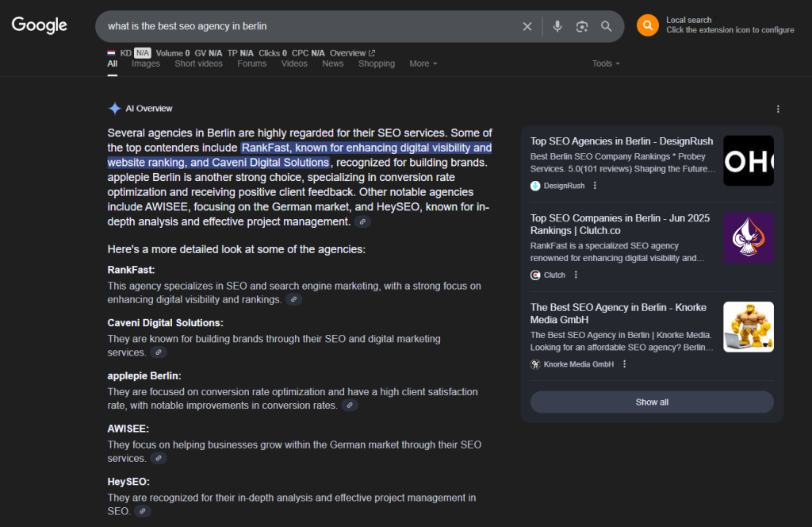Open source link icon in HeySEO description
The height and width of the screenshot is (527, 812).
coord(143,511)
